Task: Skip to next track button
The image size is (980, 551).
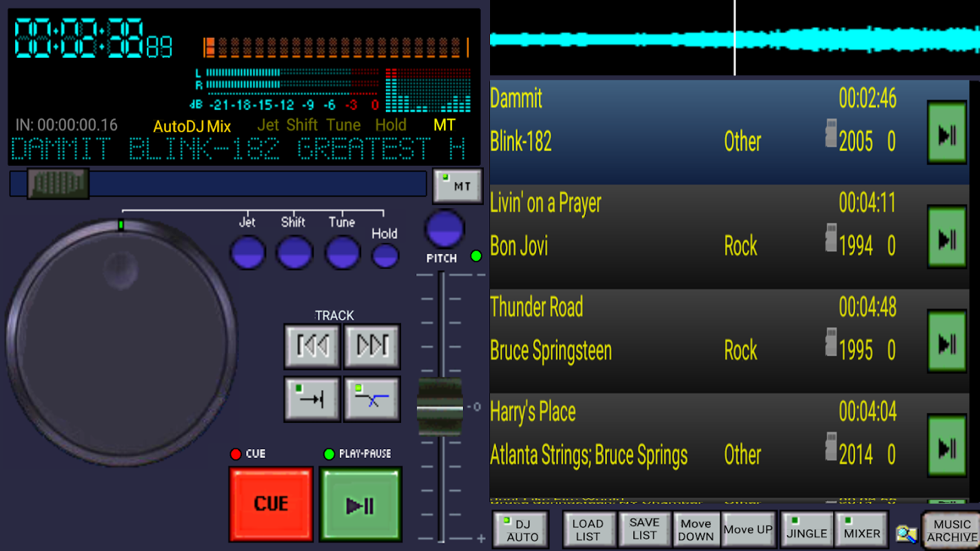Action: pos(372,346)
